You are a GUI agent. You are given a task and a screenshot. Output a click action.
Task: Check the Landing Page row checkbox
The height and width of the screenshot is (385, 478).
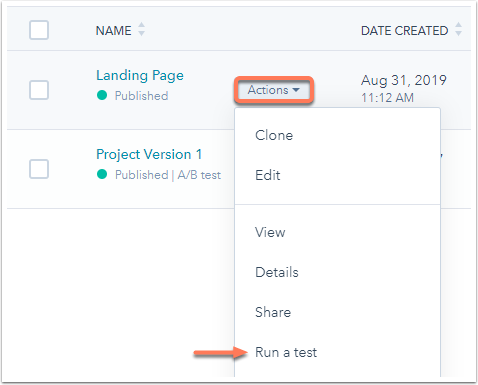[39, 90]
